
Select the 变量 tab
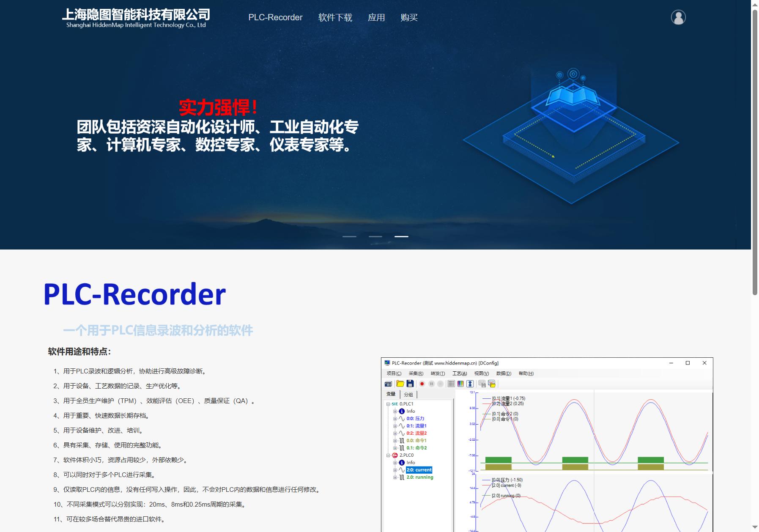pos(391,394)
